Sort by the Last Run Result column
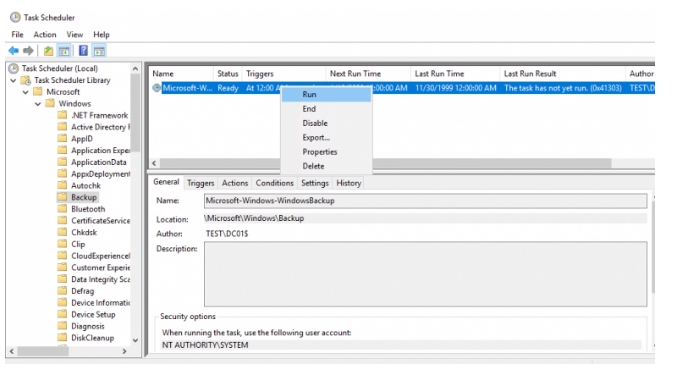This screenshot has width=678, height=377. [x=562, y=73]
